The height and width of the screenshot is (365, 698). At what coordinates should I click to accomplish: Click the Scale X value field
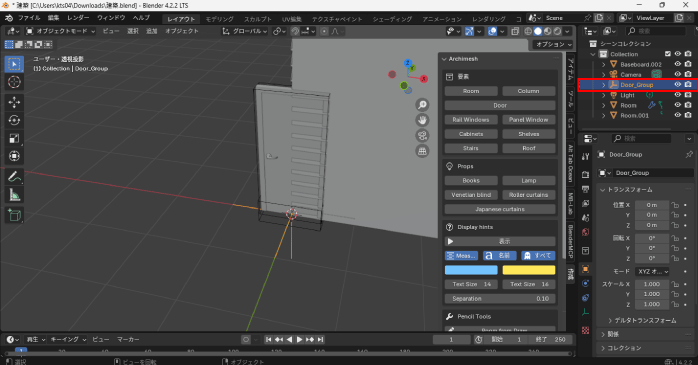click(x=652, y=284)
